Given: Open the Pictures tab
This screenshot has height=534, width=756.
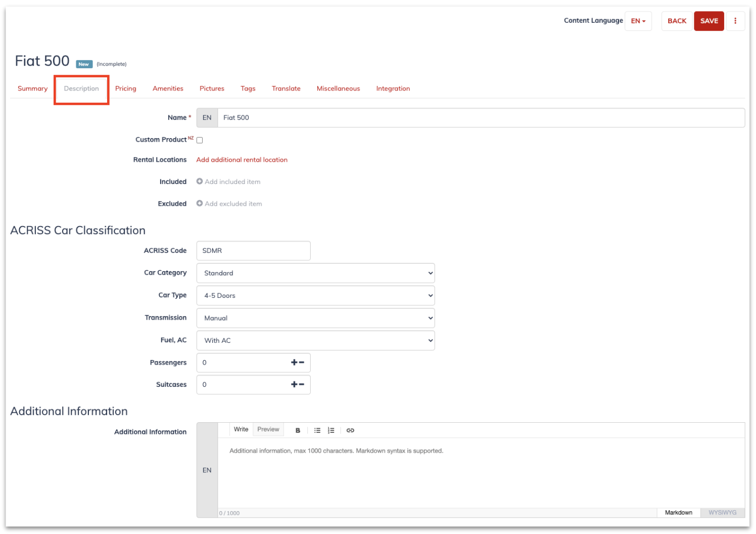Looking at the screenshot, I should pyautogui.click(x=212, y=88).
